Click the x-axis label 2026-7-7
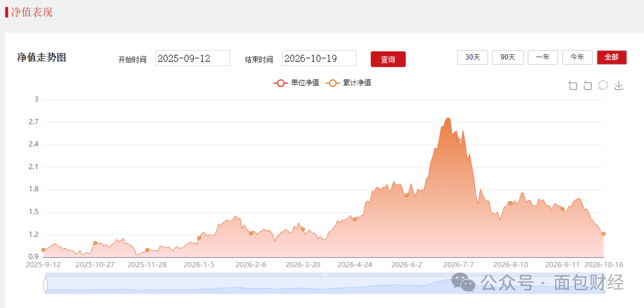This screenshot has height=308, width=644. (459, 265)
